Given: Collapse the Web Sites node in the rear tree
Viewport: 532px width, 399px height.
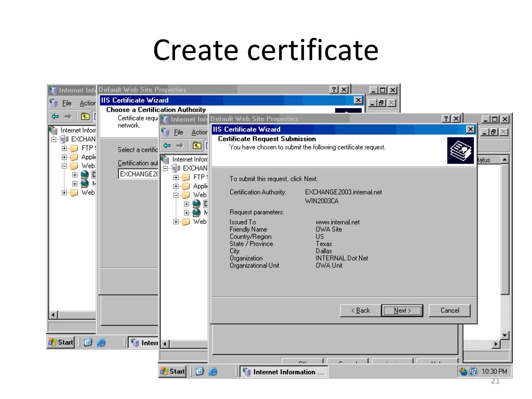Looking at the screenshot, I should pos(64,166).
